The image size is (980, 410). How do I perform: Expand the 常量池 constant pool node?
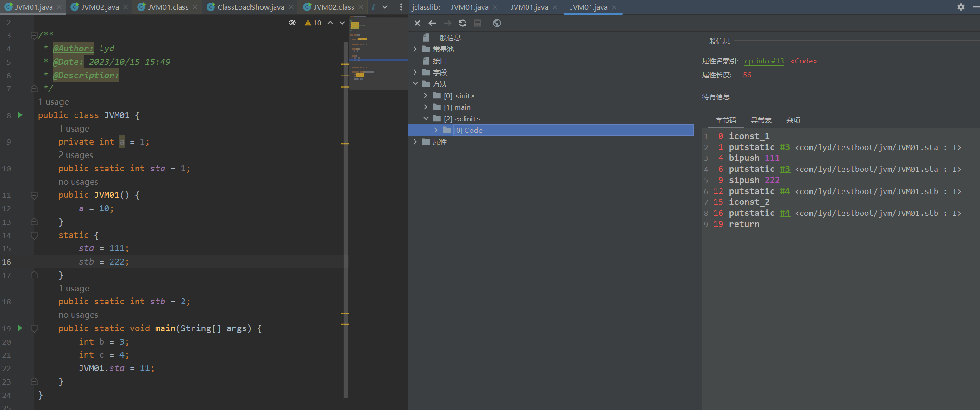point(415,49)
